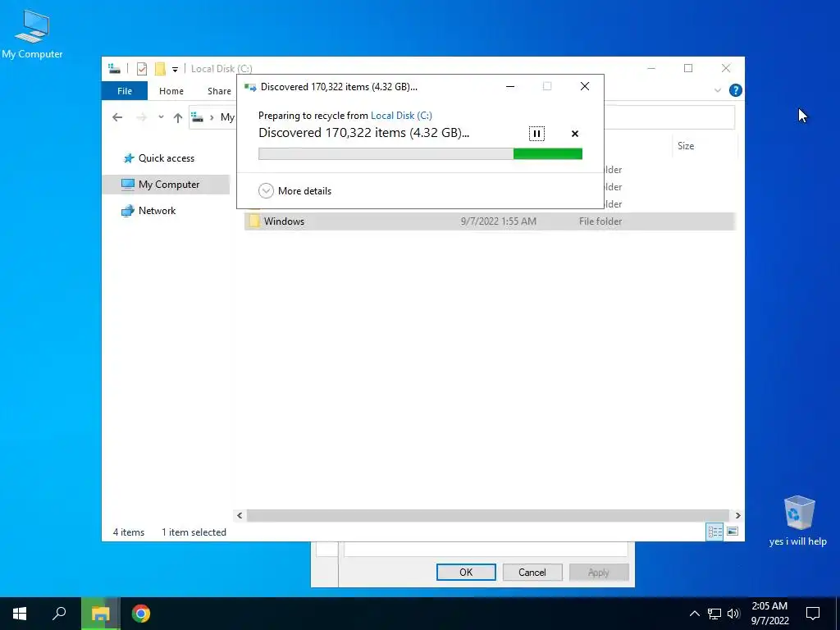840x630 pixels.
Task: Click the Size column header
Action: click(705, 146)
